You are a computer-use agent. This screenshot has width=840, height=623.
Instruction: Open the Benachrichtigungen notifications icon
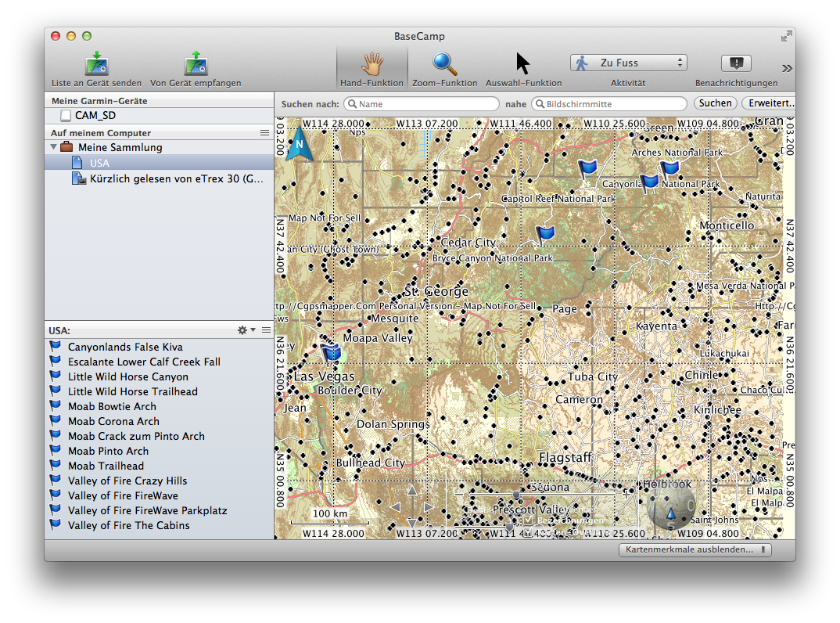(x=736, y=63)
